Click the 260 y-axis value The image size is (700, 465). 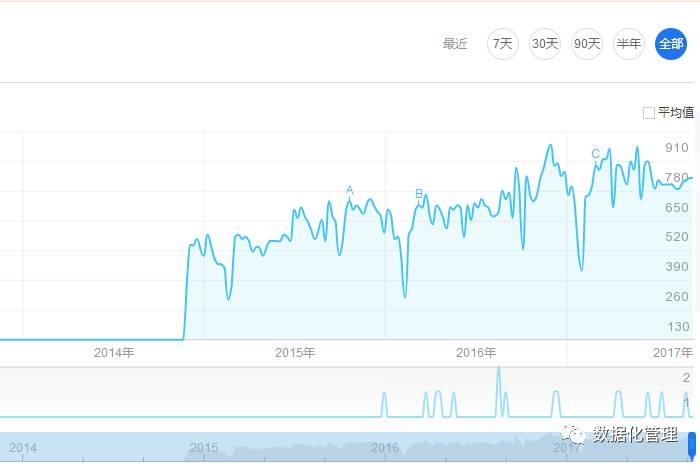tap(677, 297)
